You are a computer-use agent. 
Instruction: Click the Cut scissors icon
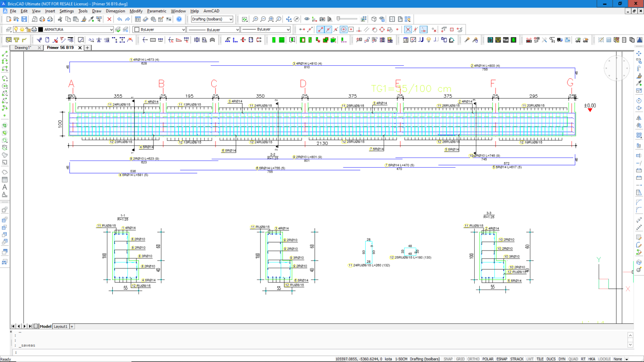point(60,19)
